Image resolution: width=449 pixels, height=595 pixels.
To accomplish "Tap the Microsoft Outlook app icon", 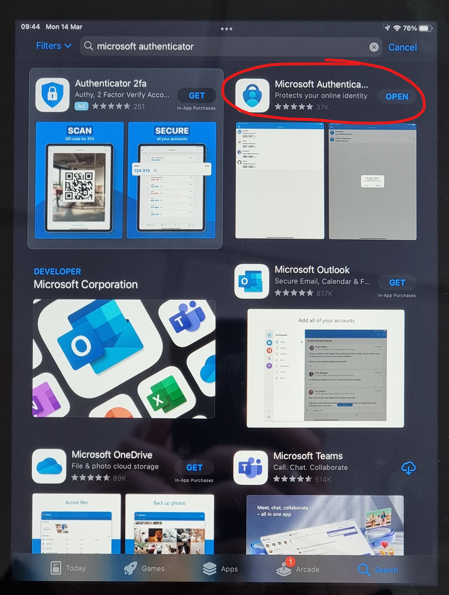I will (x=251, y=282).
